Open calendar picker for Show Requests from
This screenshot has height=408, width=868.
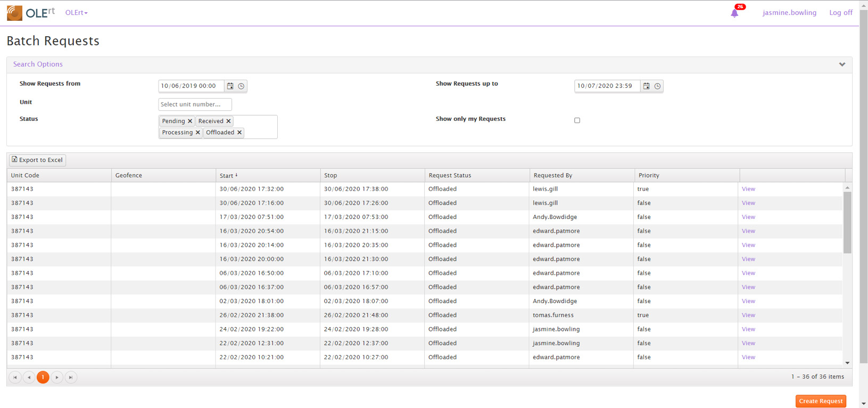pyautogui.click(x=230, y=86)
